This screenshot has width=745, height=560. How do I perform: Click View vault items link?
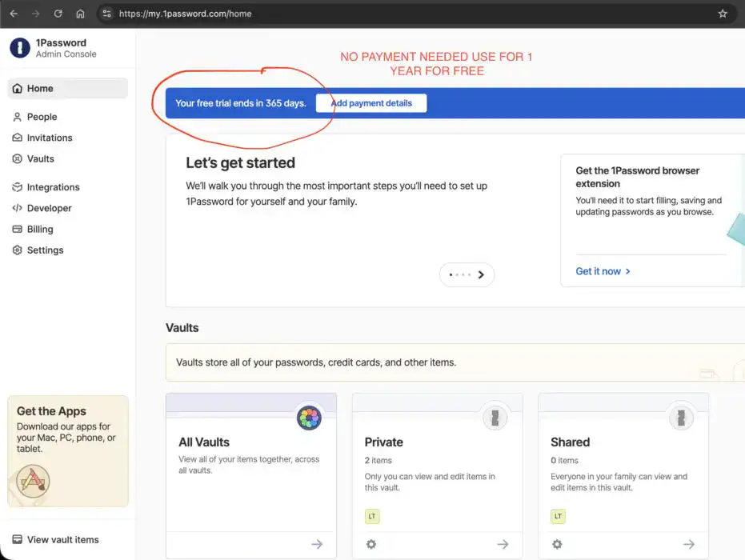pos(55,539)
